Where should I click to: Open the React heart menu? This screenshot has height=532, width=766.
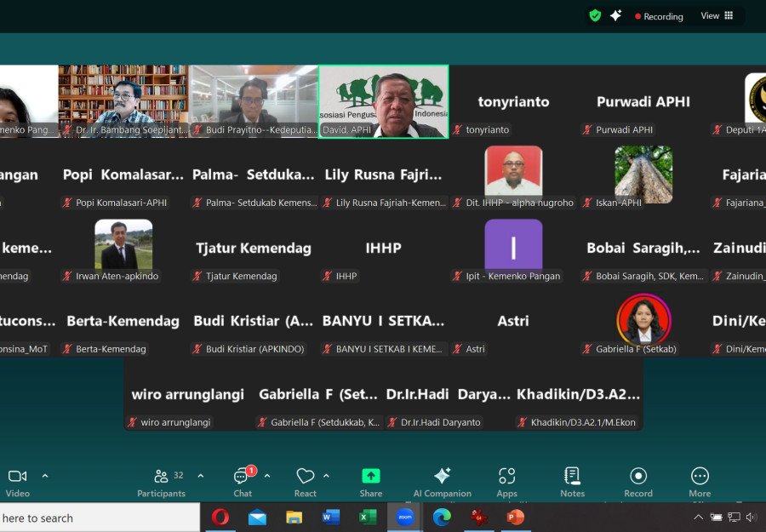[x=306, y=483]
